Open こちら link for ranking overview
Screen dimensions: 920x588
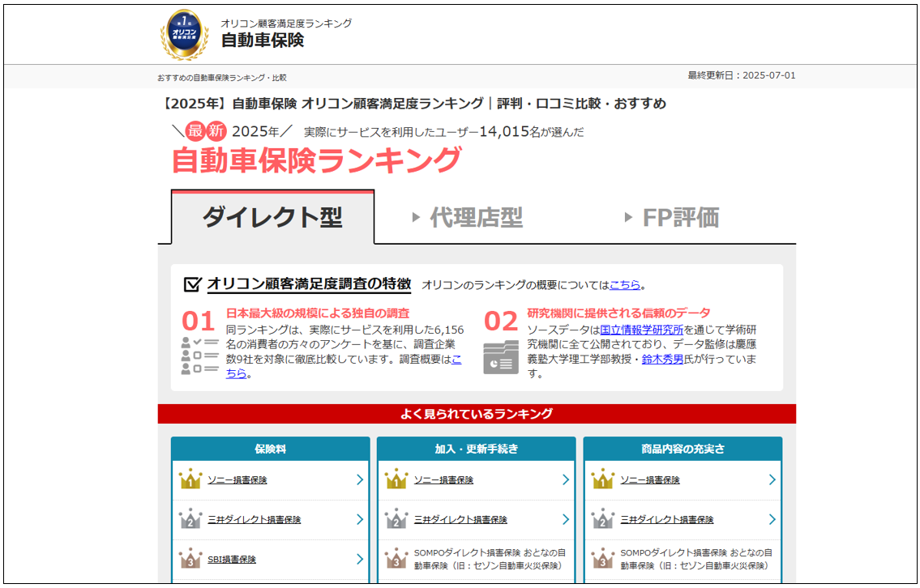pyautogui.click(x=625, y=286)
